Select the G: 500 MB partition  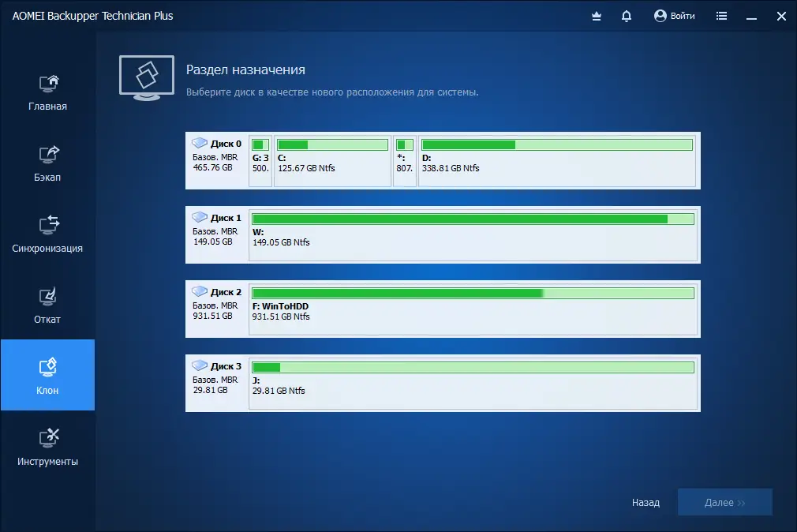(260, 161)
